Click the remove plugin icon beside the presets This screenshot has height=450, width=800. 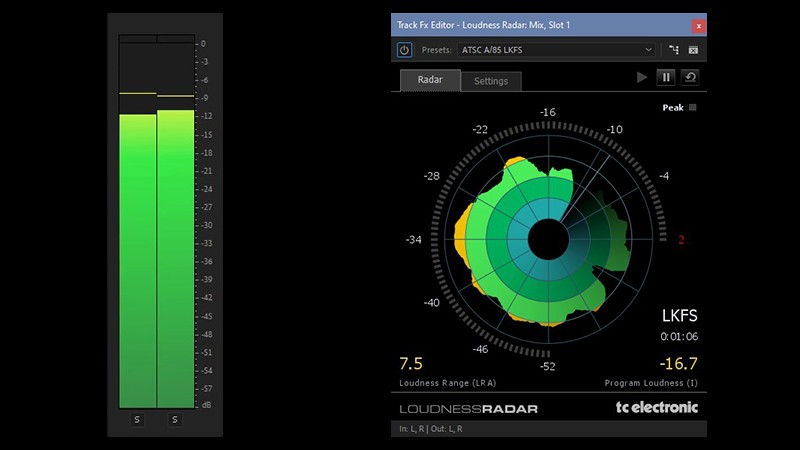pos(693,50)
